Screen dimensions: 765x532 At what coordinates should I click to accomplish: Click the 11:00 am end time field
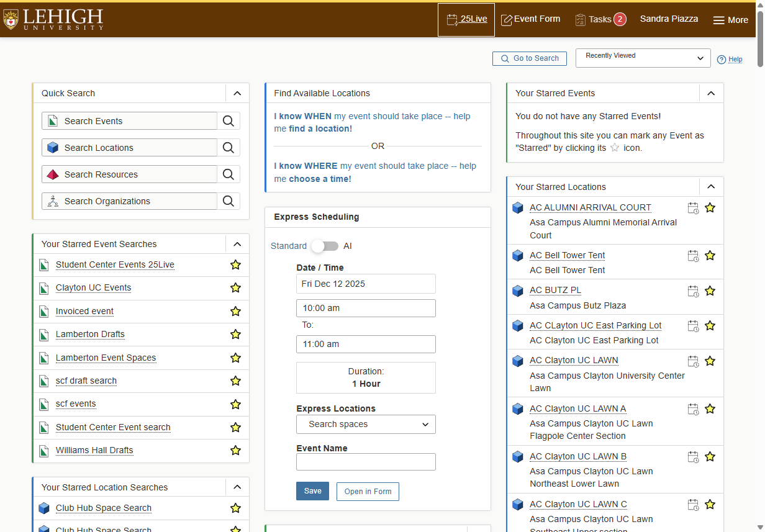coord(366,344)
